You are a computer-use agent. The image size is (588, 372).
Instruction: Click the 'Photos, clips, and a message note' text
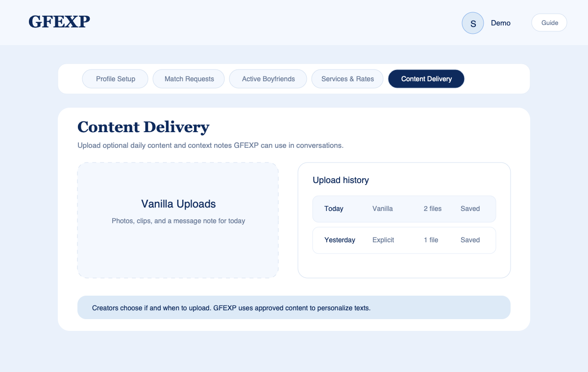(x=178, y=221)
